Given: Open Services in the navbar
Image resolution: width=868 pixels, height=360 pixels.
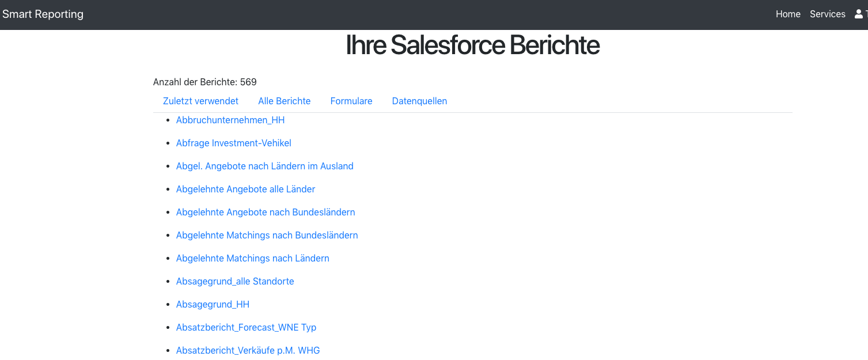Looking at the screenshot, I should click(x=827, y=14).
